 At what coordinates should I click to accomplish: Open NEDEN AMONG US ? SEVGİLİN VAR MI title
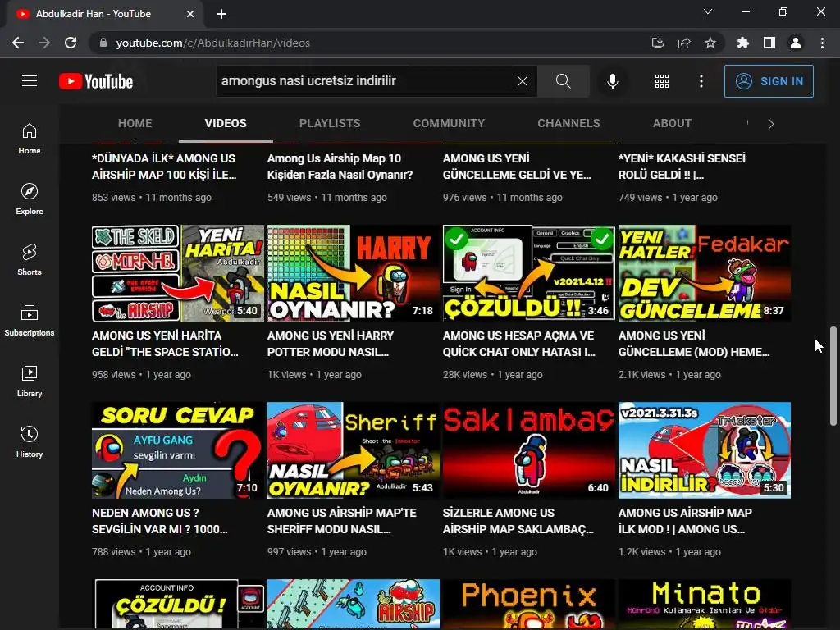(x=160, y=521)
